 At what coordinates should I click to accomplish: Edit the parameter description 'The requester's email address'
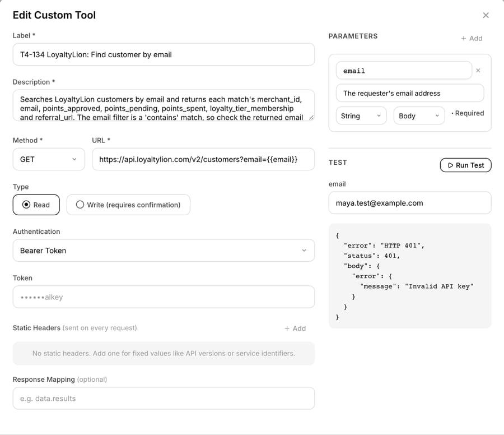[410, 93]
